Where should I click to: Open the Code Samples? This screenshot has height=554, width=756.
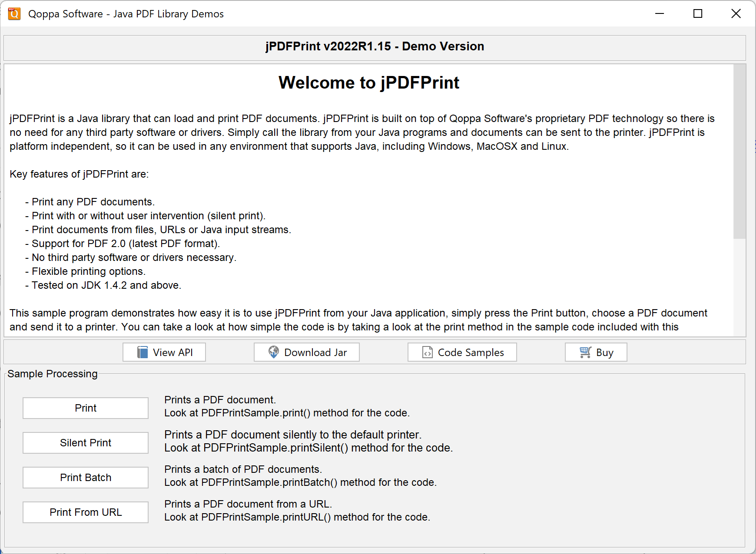(462, 352)
